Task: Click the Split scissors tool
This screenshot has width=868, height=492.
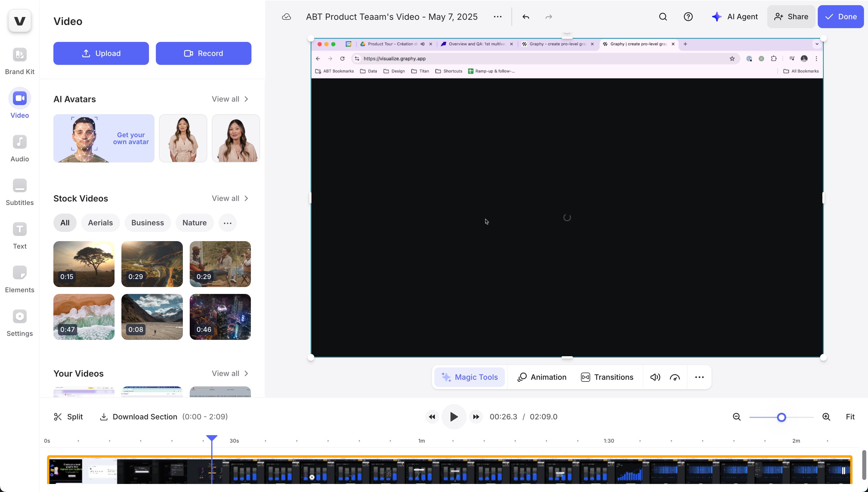Action: 68,417
